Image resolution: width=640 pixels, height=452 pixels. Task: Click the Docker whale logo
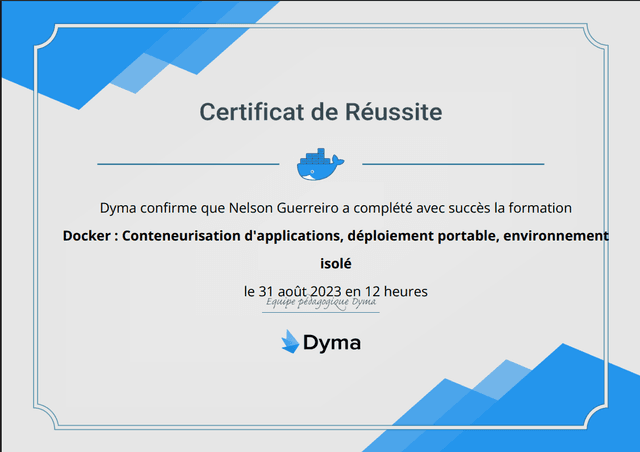tap(320, 164)
